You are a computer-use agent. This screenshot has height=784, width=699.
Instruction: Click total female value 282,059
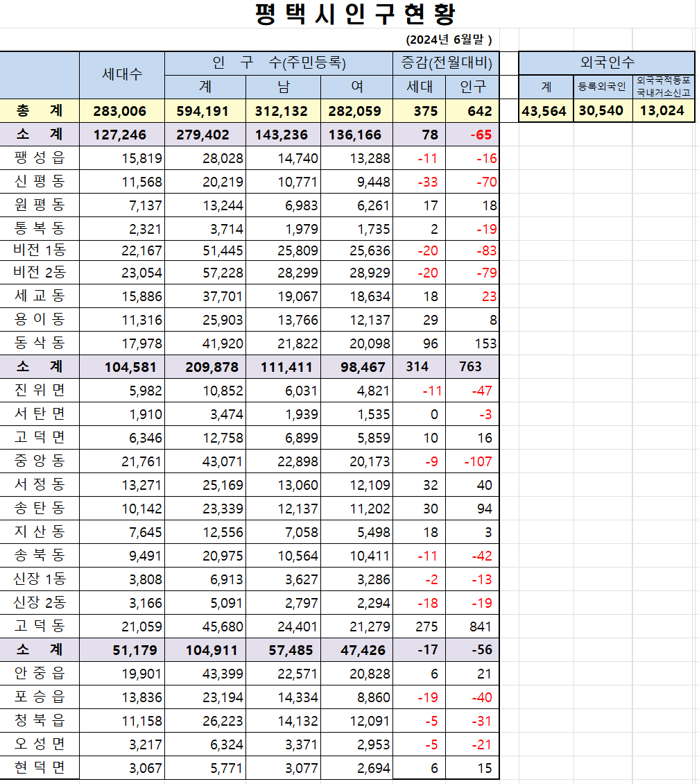coord(355,111)
